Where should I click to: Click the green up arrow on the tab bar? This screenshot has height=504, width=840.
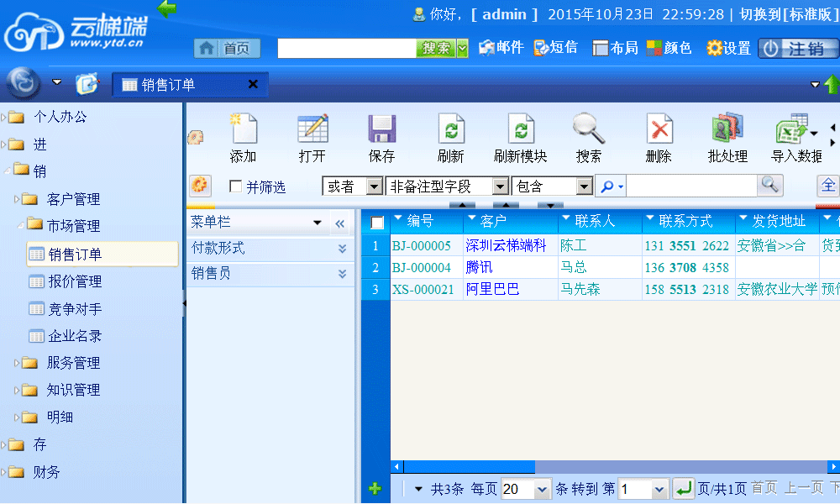tap(832, 84)
